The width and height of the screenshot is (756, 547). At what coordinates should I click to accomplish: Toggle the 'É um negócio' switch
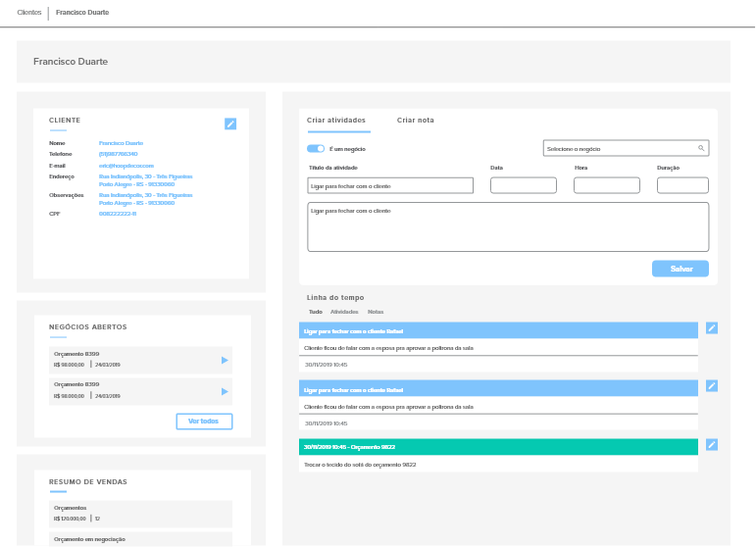pyautogui.click(x=316, y=149)
